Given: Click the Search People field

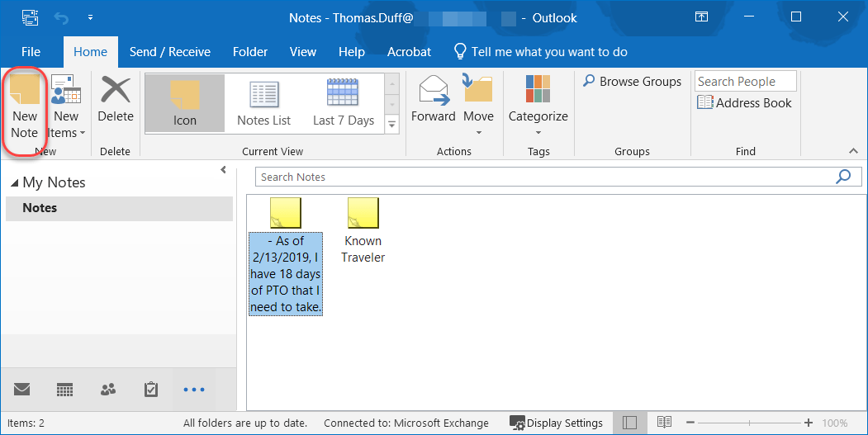Looking at the screenshot, I should click(x=746, y=82).
